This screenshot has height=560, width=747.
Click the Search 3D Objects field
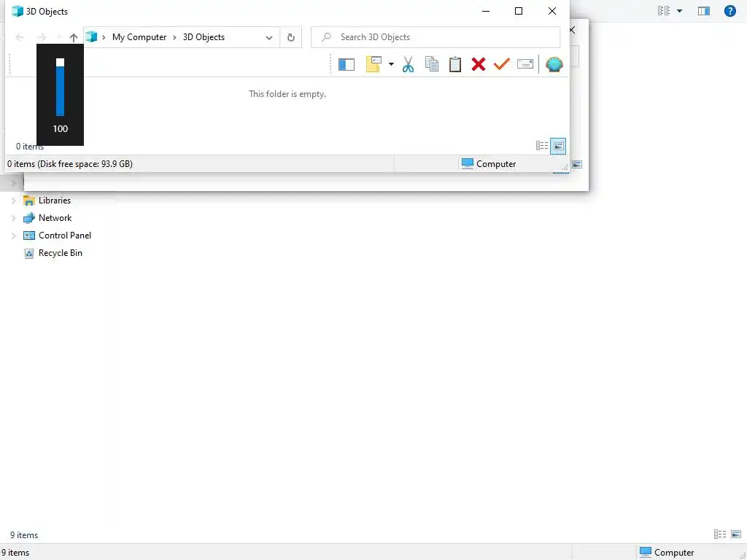436,37
